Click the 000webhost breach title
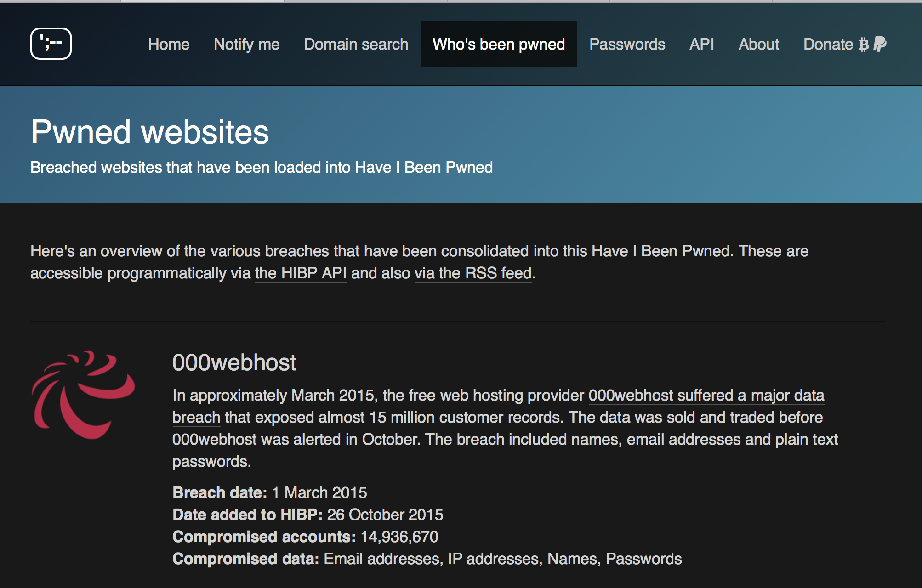This screenshot has width=922, height=588. tap(234, 362)
